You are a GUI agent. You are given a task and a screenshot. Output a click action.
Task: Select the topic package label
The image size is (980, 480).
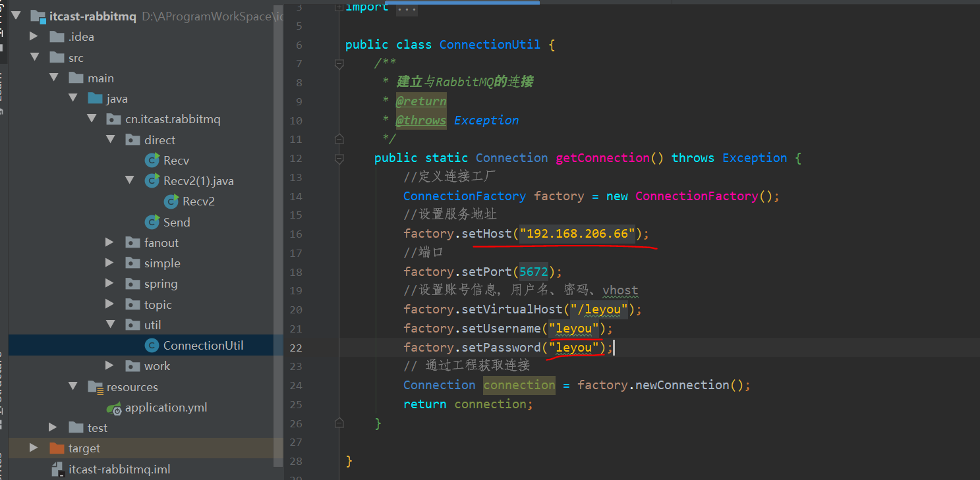click(158, 304)
